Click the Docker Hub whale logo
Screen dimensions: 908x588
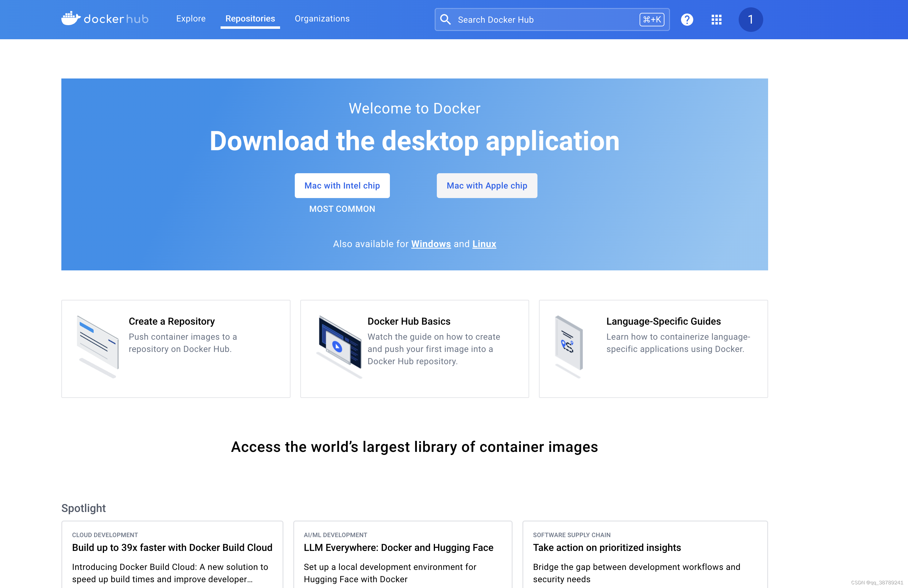[71, 18]
